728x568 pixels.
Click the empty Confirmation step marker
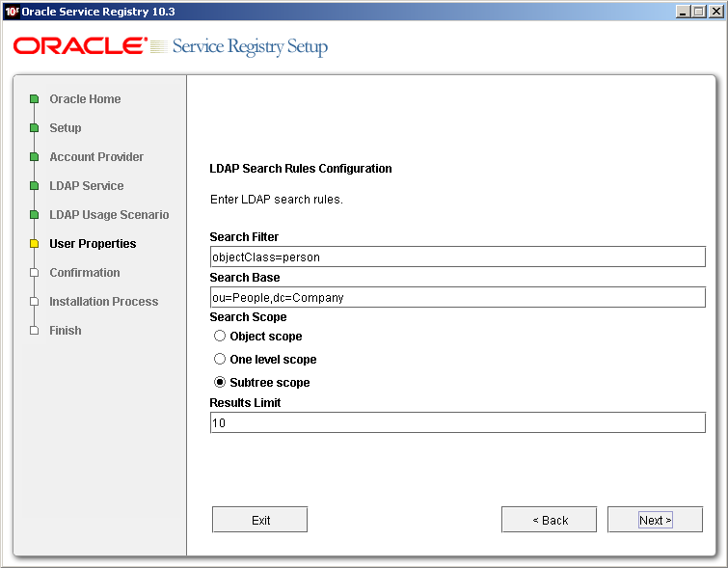[34, 273]
